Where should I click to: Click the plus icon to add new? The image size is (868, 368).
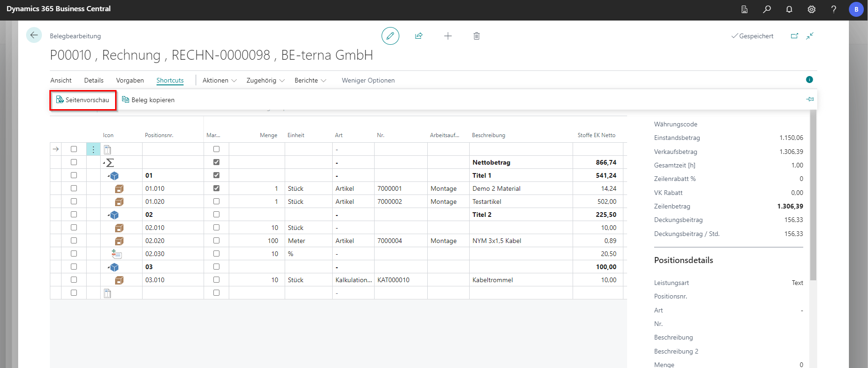[448, 36]
